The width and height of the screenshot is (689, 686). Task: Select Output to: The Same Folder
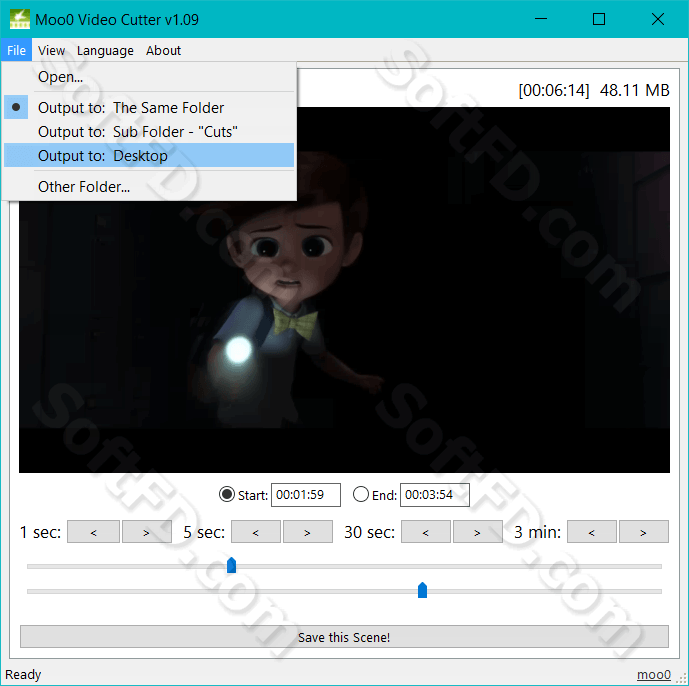coord(149,107)
